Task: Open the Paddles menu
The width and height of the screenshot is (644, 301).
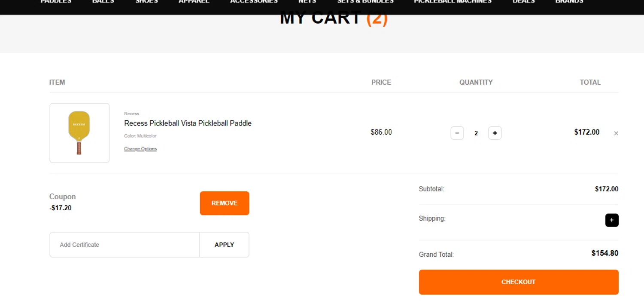Action: click(x=56, y=2)
